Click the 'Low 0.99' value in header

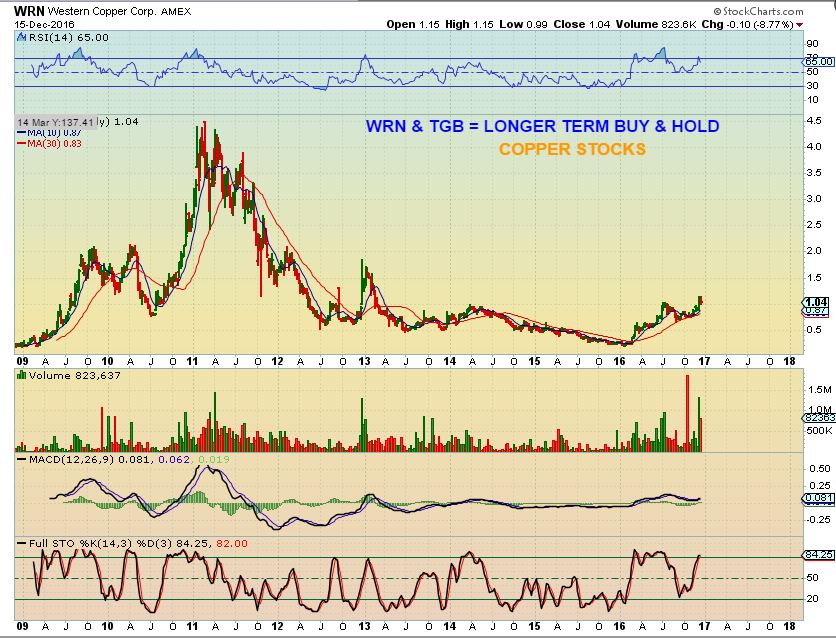pyautogui.click(x=523, y=24)
